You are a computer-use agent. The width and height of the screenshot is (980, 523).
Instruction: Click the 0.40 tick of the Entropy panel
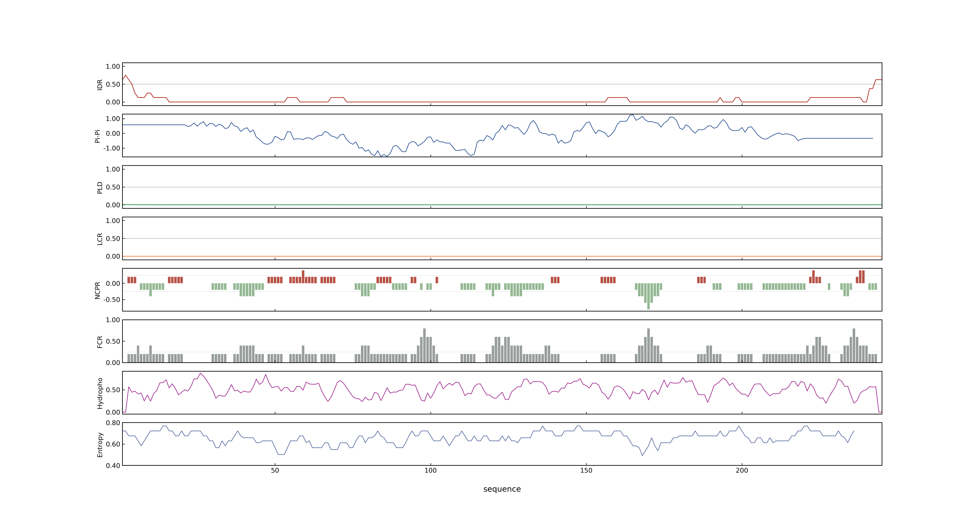point(113,466)
